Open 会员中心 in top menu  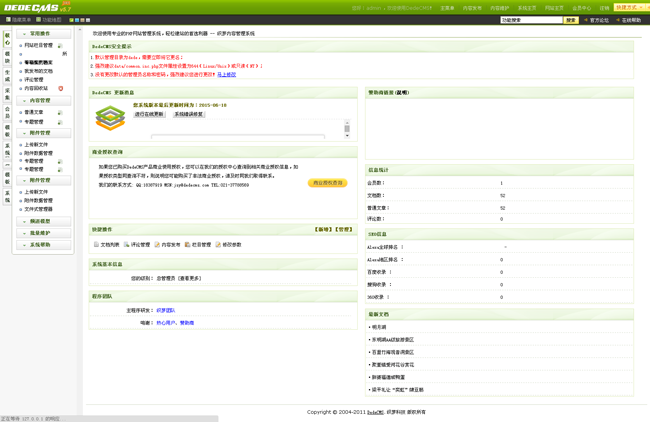(x=582, y=8)
